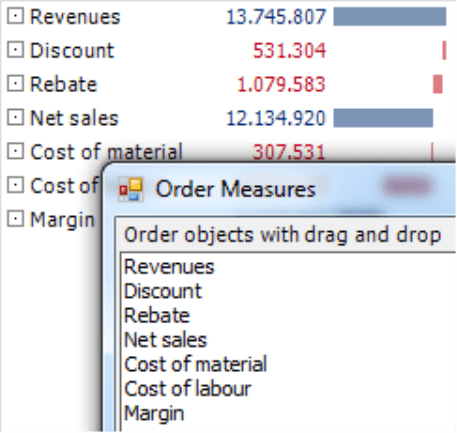Click the Cost of material value 307.531
This screenshot has width=457, height=433.
pos(289,152)
